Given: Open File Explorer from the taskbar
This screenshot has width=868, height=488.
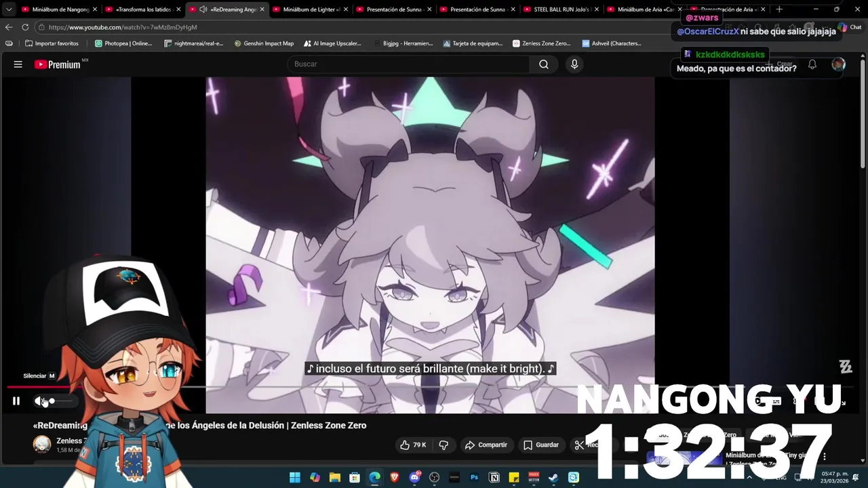Looking at the screenshot, I should tap(335, 478).
